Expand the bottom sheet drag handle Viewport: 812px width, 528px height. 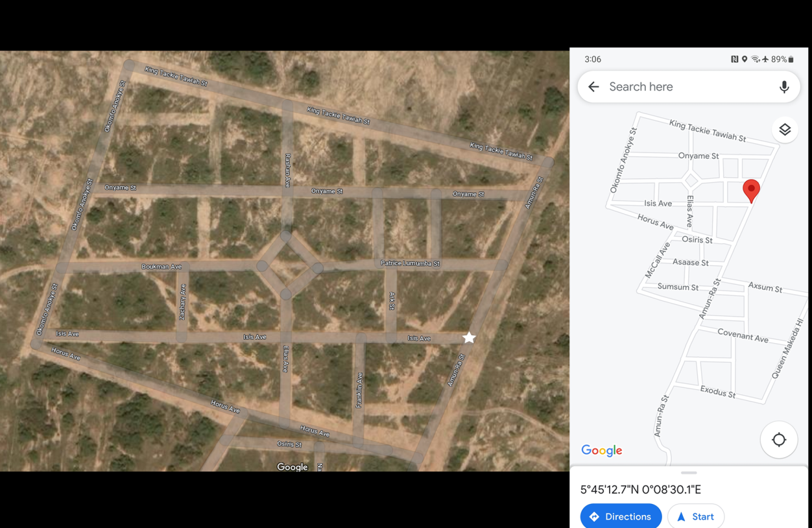689,473
